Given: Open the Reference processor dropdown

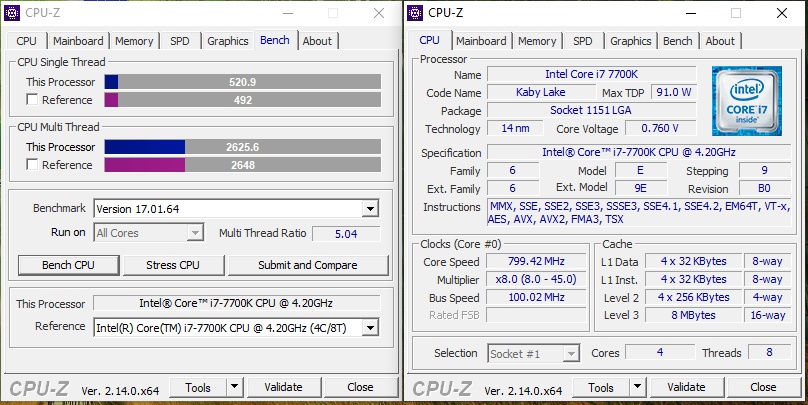Looking at the screenshot, I should pos(370,328).
